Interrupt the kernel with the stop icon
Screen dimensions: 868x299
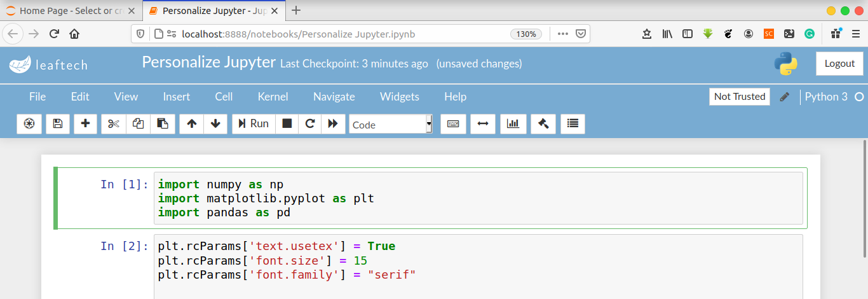click(x=287, y=124)
